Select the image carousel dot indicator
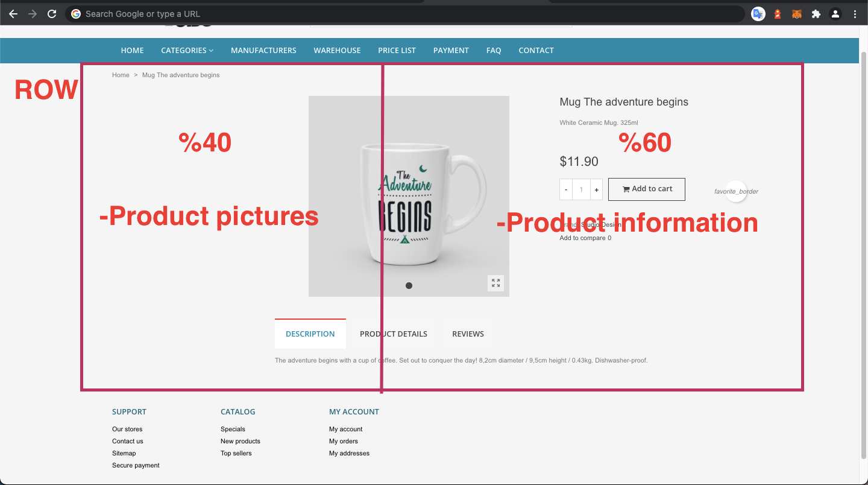 [x=409, y=285]
